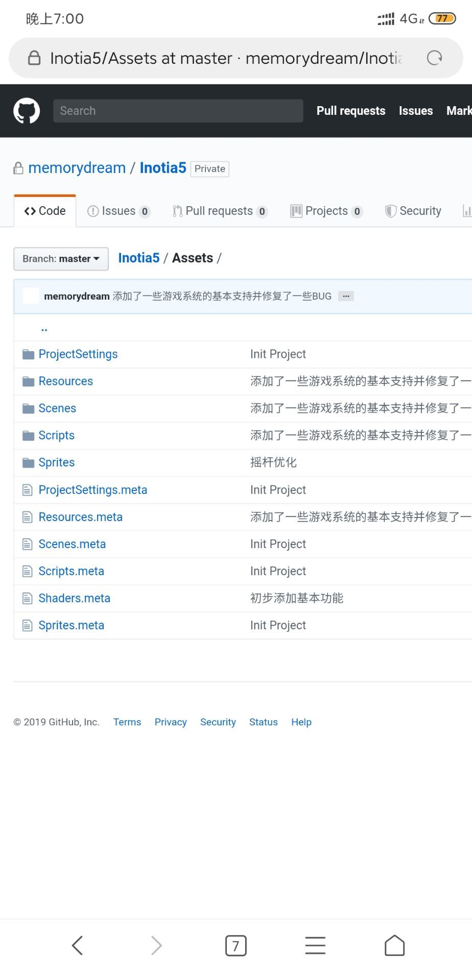Open the Projects tab
472x980 pixels.
326,211
